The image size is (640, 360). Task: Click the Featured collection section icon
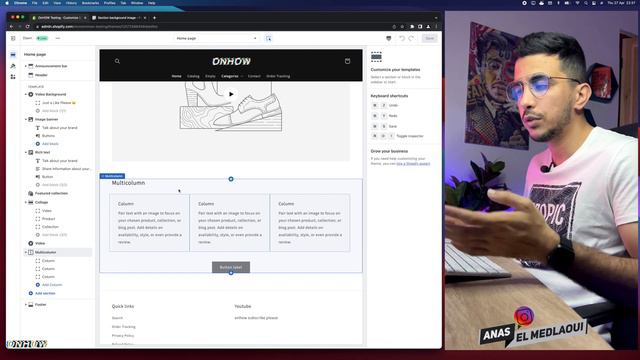point(31,193)
